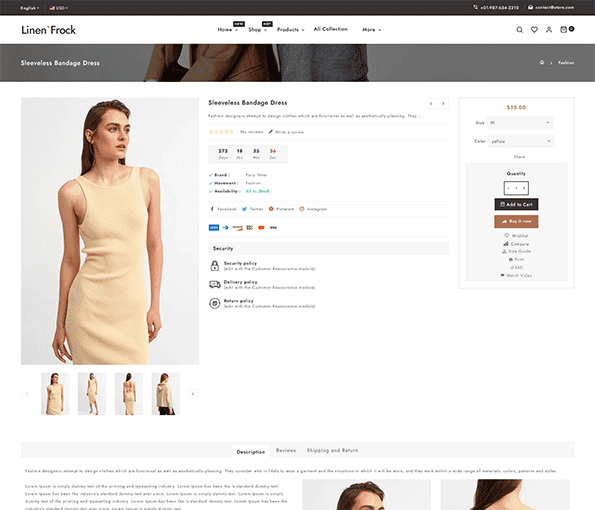Click Add to Cart button
This screenshot has height=510, width=595.
tap(516, 204)
